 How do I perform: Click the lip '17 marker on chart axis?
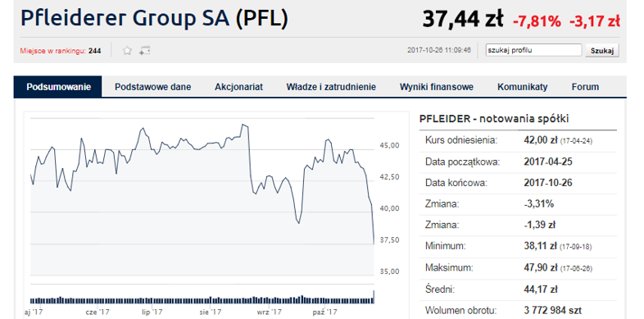coord(152,312)
